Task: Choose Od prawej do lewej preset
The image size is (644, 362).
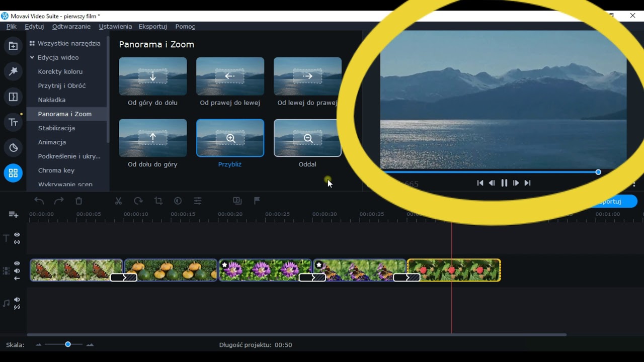Action: coord(230,76)
